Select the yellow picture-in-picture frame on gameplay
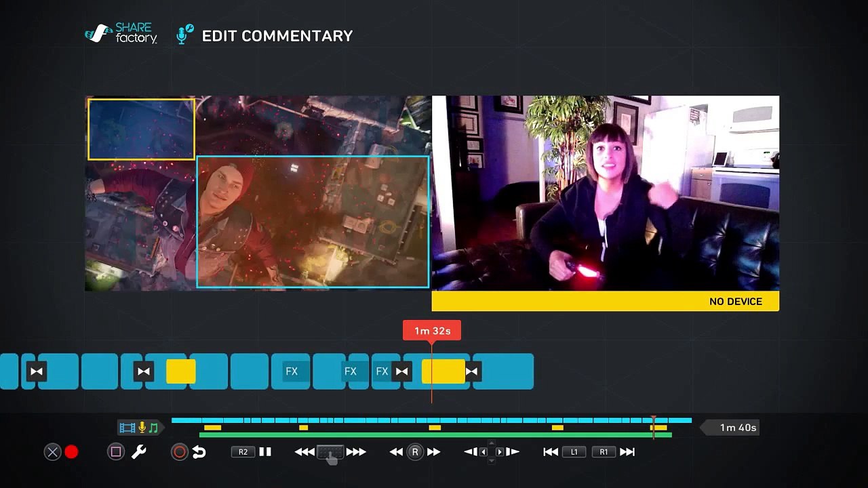Viewport: 868px width, 488px height. [x=141, y=129]
